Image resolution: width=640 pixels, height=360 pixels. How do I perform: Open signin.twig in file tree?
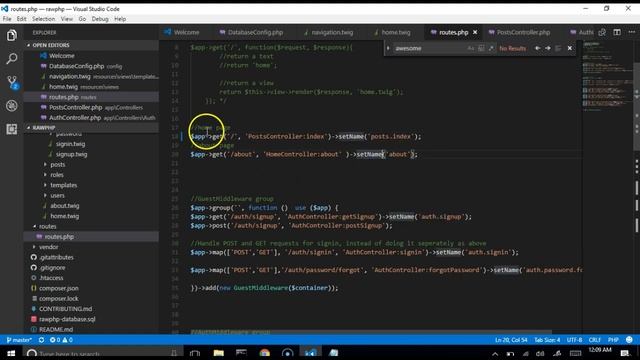[x=70, y=144]
